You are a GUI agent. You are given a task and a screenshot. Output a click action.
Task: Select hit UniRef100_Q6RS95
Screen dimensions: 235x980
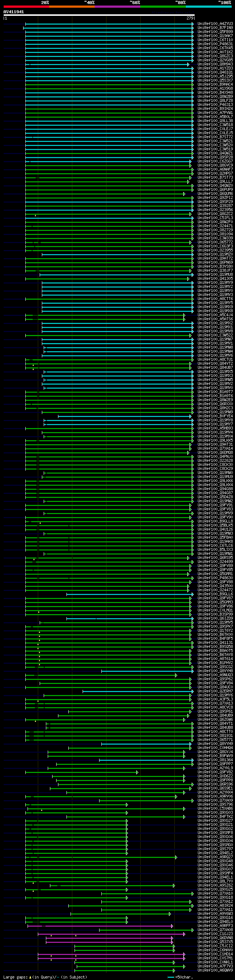(215, 557)
